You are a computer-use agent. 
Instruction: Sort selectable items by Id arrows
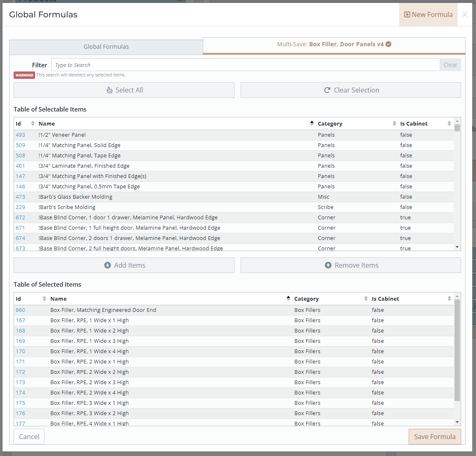point(33,123)
